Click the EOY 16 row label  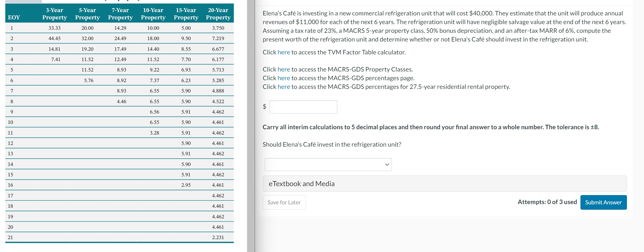pyautogui.click(x=10, y=185)
